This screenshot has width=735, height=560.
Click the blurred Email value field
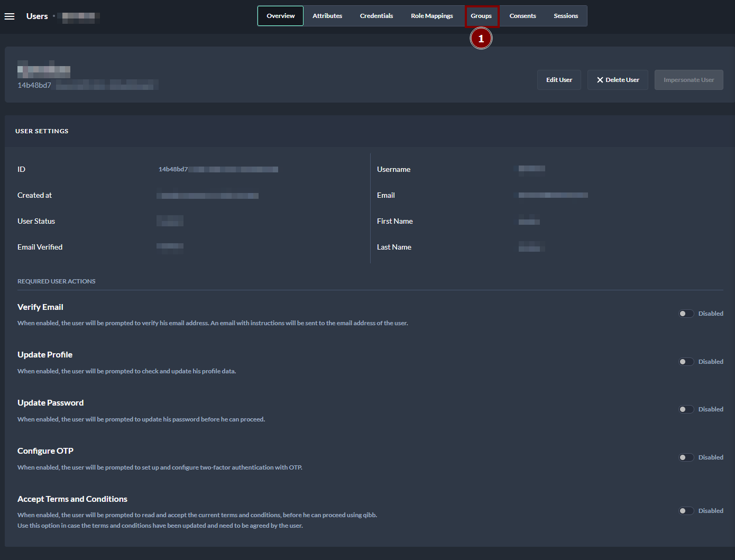pos(553,195)
